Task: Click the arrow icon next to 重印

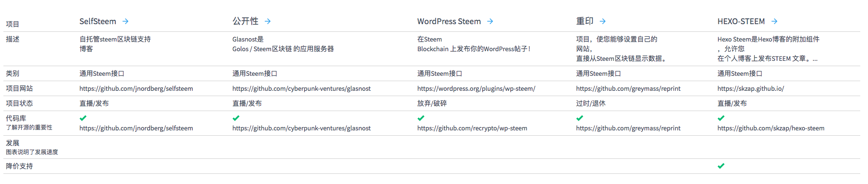Action: pyautogui.click(x=603, y=21)
